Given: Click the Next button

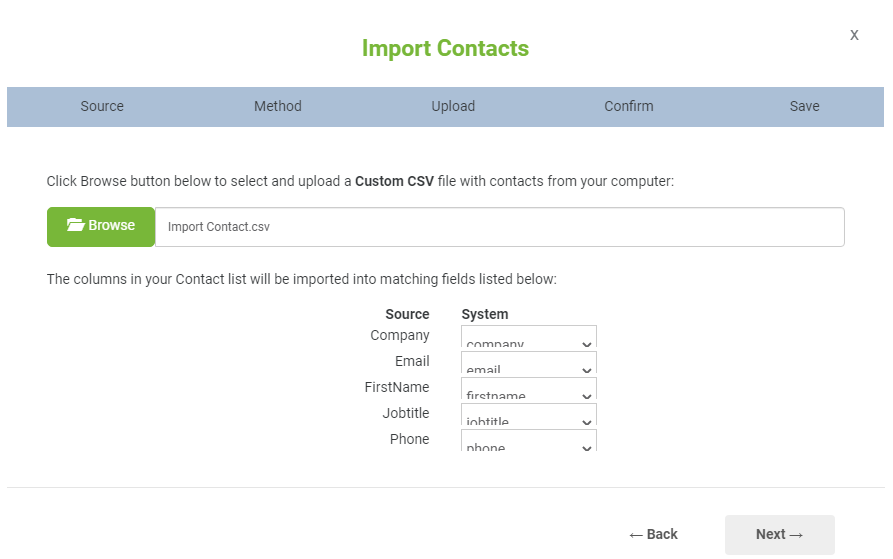Looking at the screenshot, I should point(780,535).
